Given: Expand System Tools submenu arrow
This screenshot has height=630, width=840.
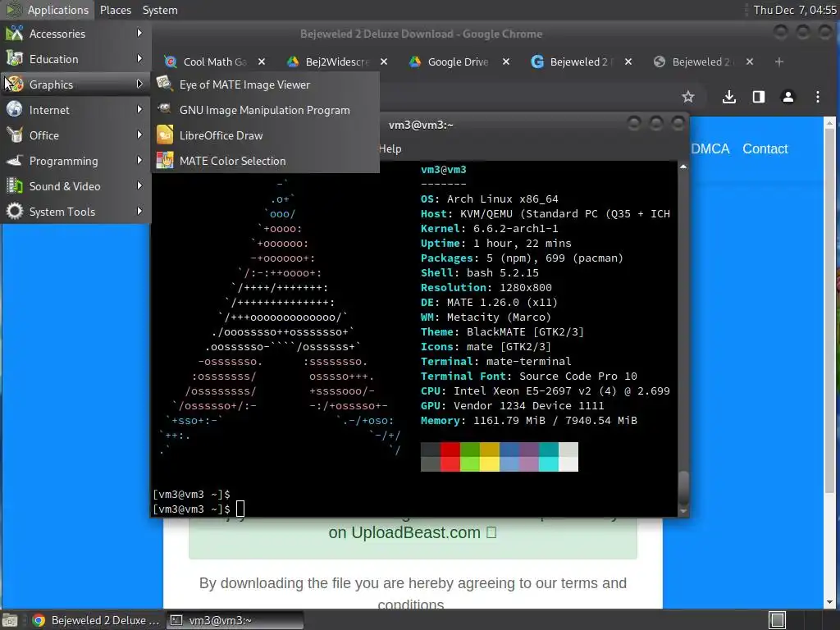Looking at the screenshot, I should coord(139,211).
